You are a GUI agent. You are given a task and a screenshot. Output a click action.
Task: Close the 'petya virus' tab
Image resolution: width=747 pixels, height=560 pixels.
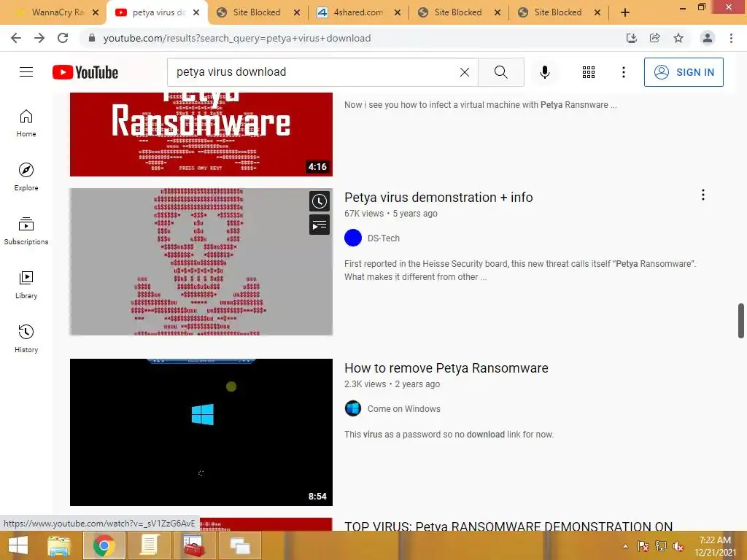(x=196, y=12)
